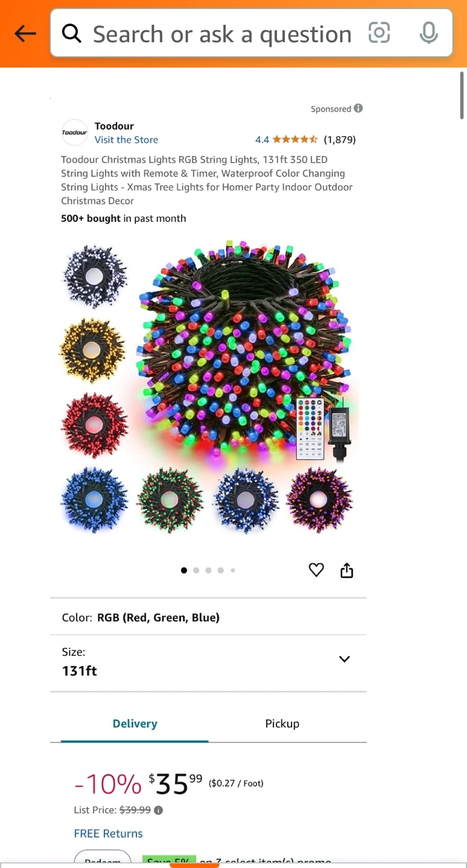Tap the magnifying glass search icon
This screenshot has height=868, width=467.
(72, 34)
